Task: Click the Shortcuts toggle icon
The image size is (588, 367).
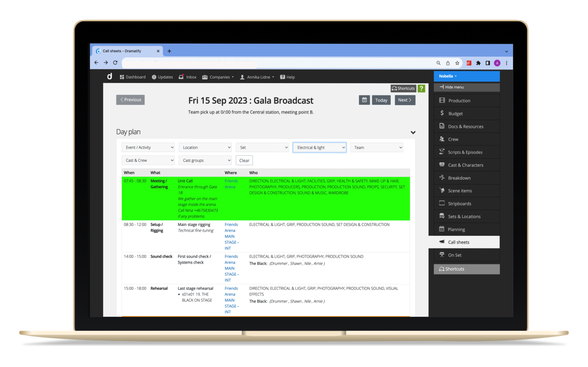Action: [403, 88]
